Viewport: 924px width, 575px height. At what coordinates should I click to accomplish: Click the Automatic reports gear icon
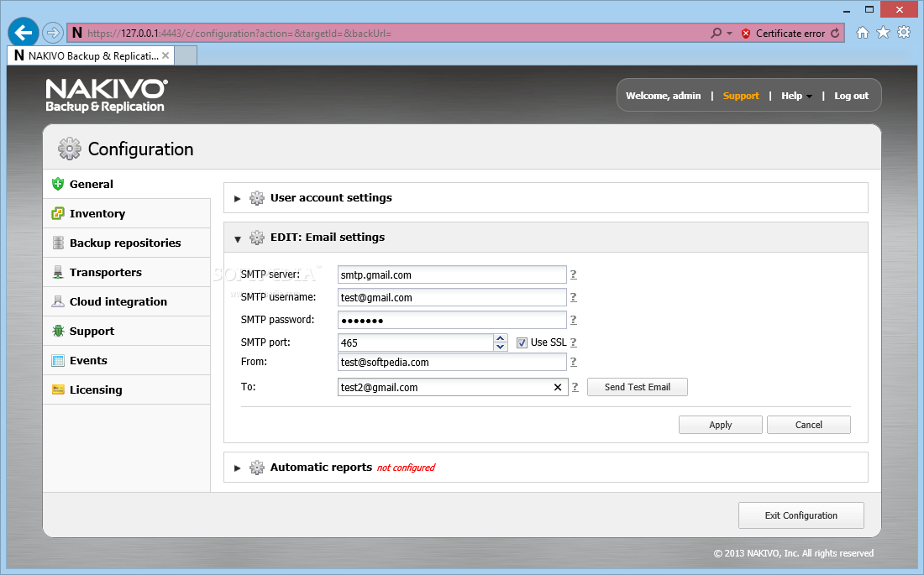(257, 468)
